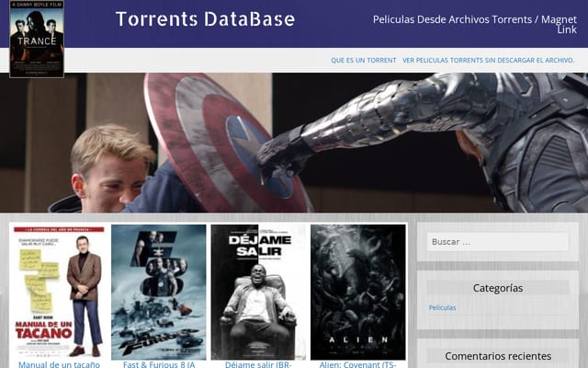588x368 pixels.
Task: Open the Déjame salir poster
Action: (x=258, y=293)
